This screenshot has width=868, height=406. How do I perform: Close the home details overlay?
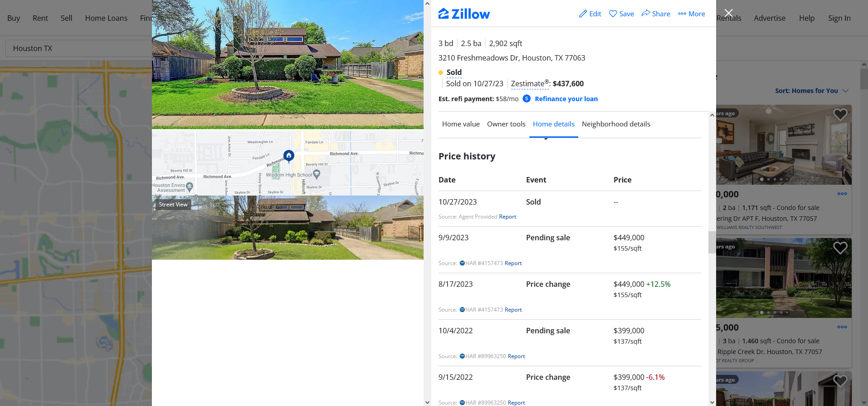(x=728, y=13)
